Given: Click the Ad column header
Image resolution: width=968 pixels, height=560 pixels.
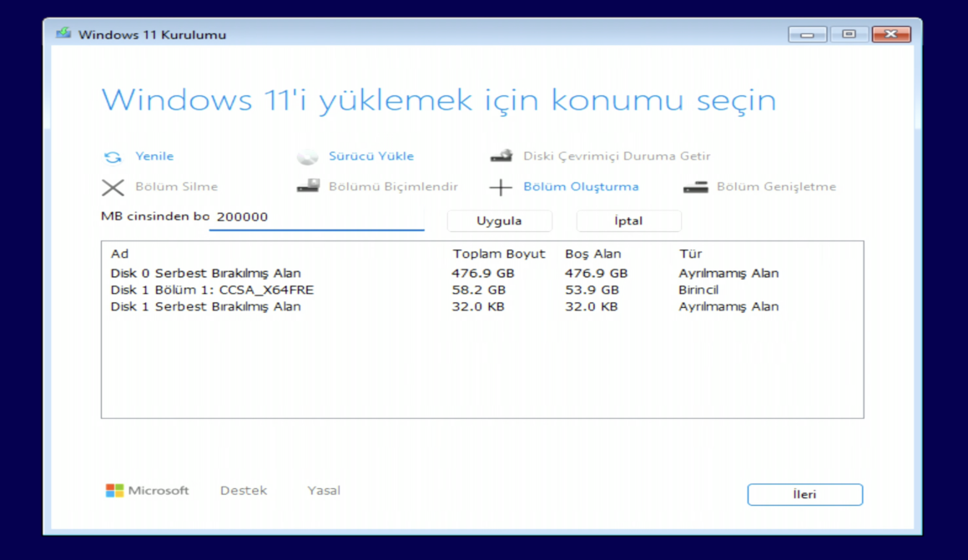Looking at the screenshot, I should (x=120, y=254).
